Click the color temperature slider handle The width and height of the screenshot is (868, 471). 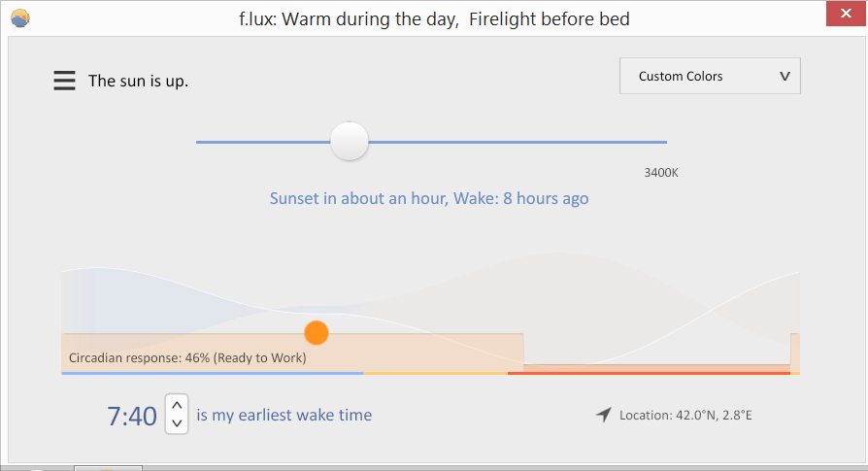coord(350,142)
